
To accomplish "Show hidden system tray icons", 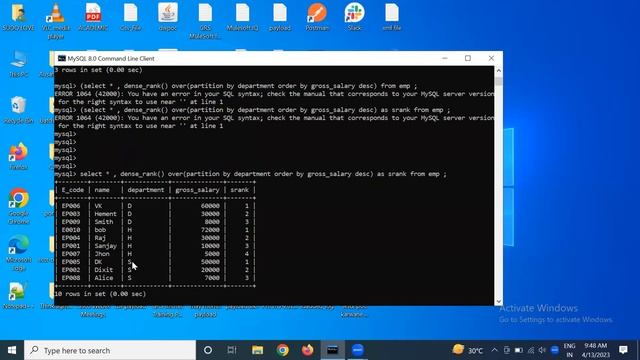I will (x=494, y=350).
